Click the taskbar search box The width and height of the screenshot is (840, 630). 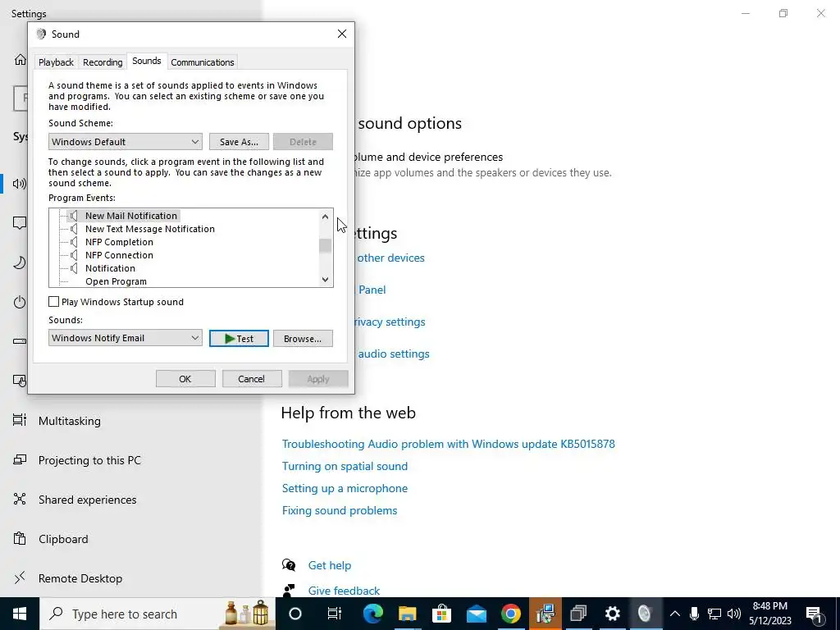point(157,614)
